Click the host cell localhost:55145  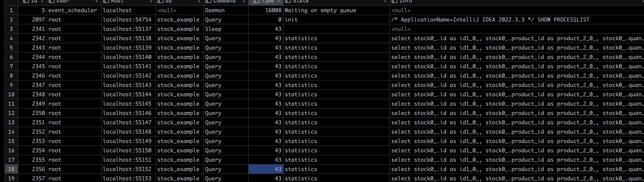(x=129, y=104)
